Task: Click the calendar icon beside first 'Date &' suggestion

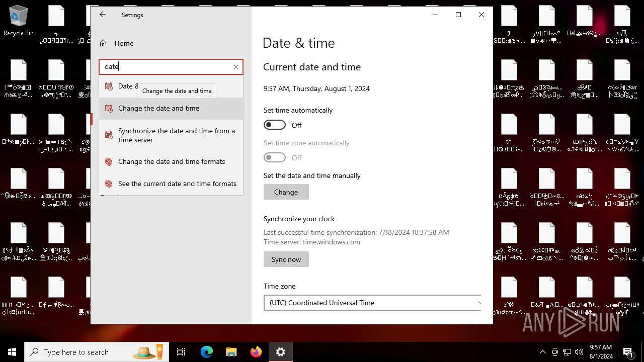Action: click(109, 86)
